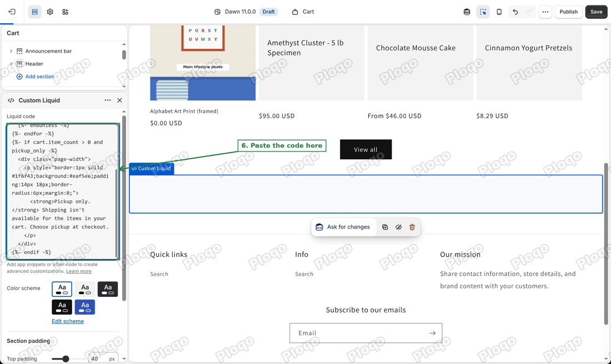Click the Announcement bar section icon
This screenshot has width=611, height=364.
pos(19,51)
